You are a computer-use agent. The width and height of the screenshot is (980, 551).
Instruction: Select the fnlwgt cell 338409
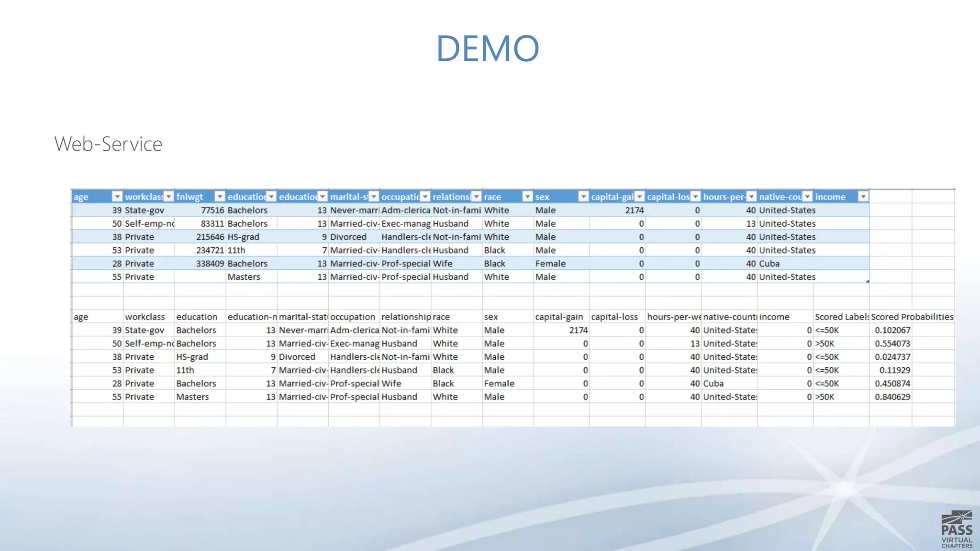[200, 264]
